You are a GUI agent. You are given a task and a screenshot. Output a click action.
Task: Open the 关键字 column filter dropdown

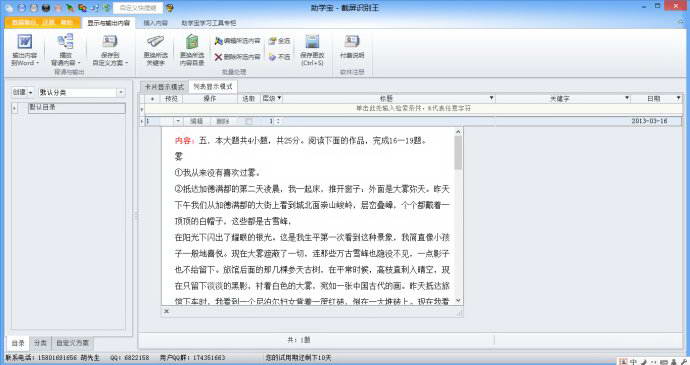(627, 98)
